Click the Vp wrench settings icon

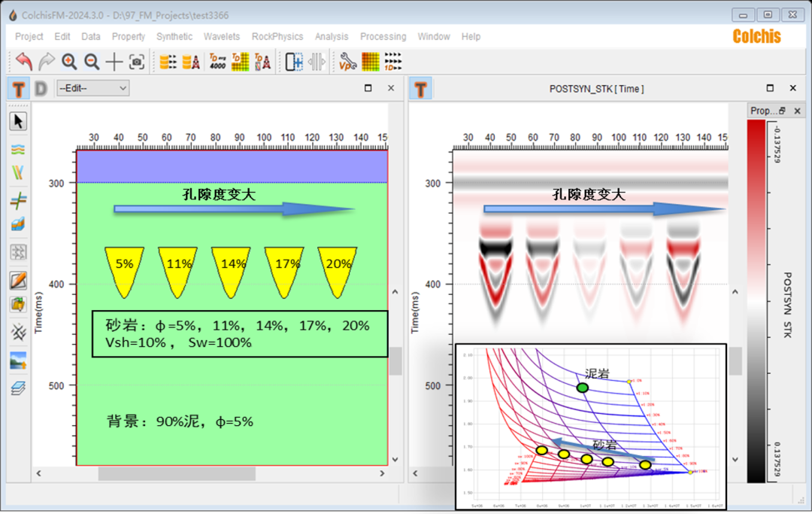(347, 62)
